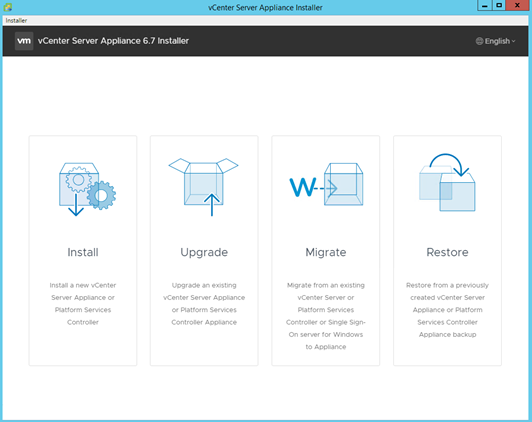
Task: Click the Install gears box icon
Action: pos(87,189)
